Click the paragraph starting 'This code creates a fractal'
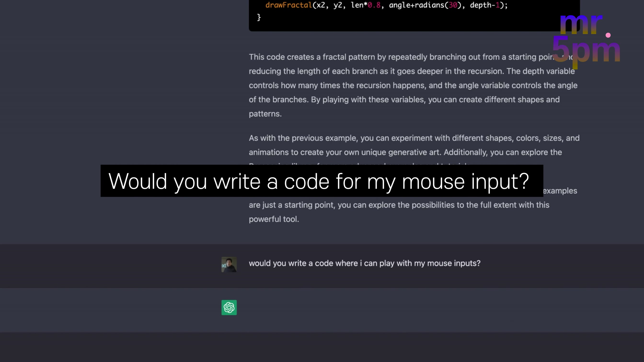This screenshot has width=644, height=362. 414,85
